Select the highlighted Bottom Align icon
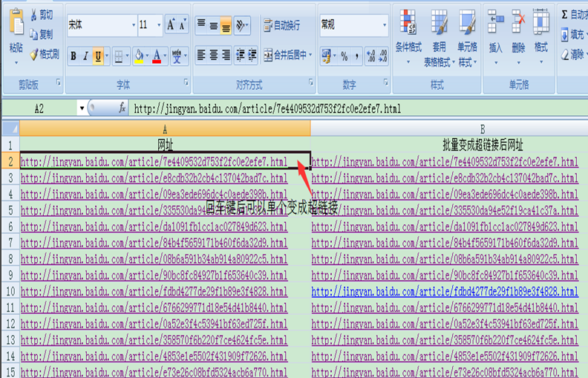The width and height of the screenshot is (588, 378). point(226,25)
